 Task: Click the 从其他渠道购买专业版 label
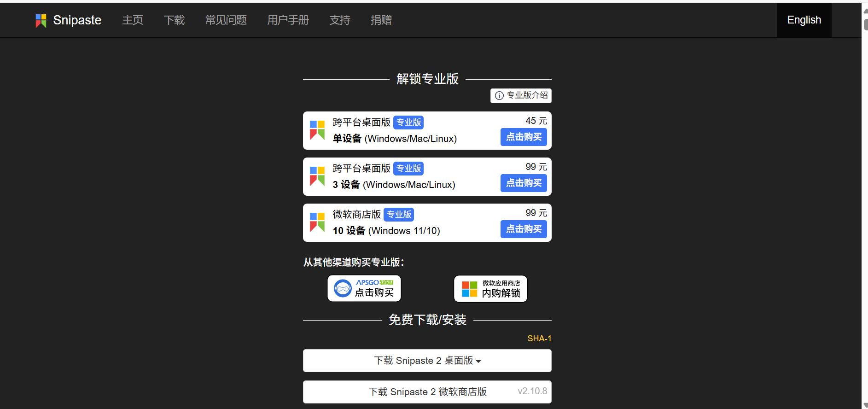point(354,263)
